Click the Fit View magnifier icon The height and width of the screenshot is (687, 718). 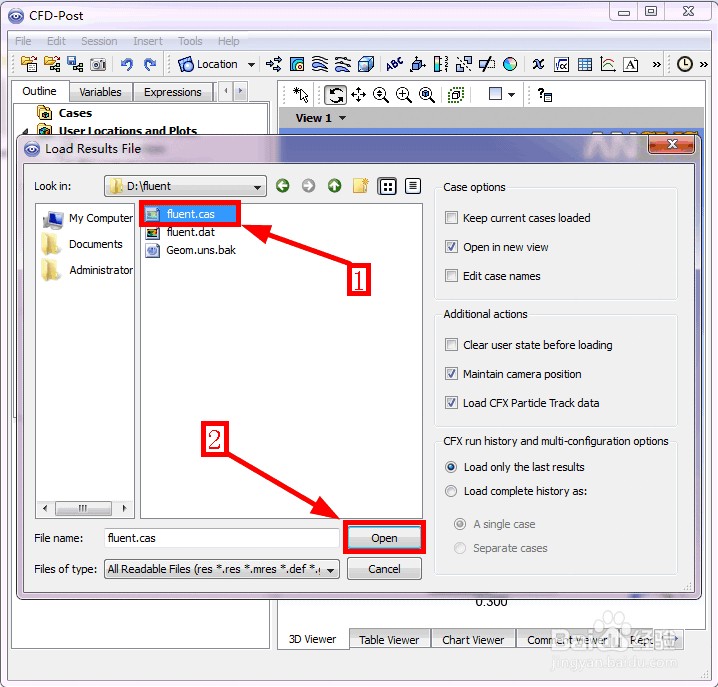pos(426,95)
